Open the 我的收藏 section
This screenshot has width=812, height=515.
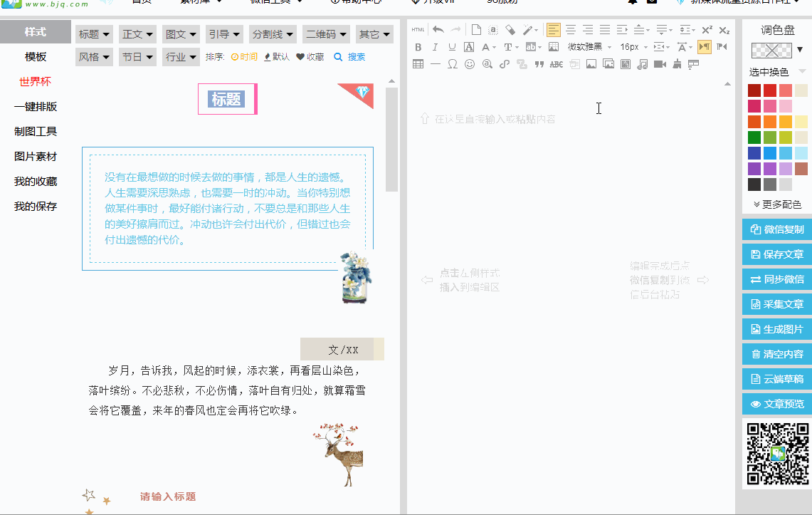35,182
